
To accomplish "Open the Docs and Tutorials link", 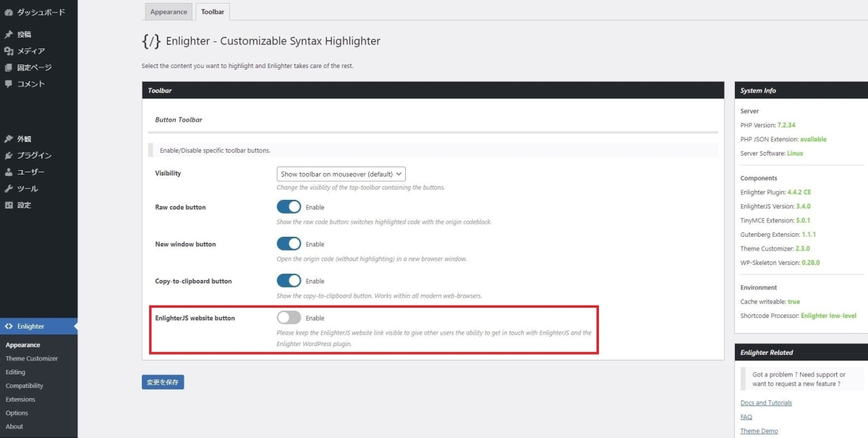I will coord(766,402).
